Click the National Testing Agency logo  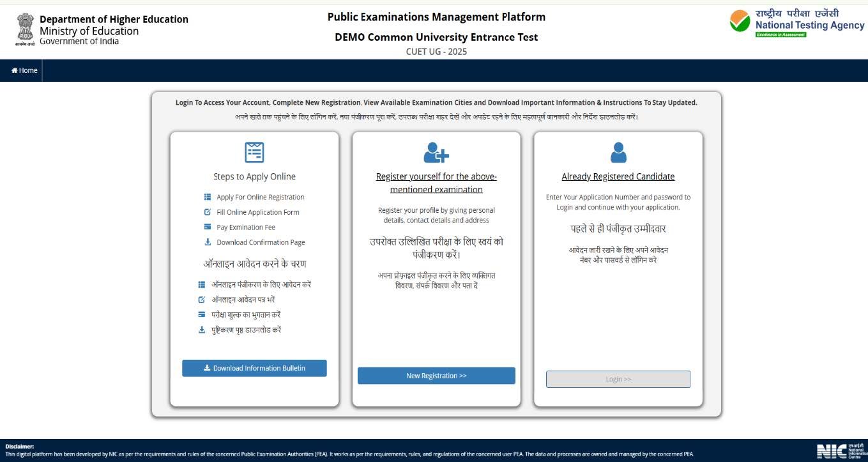click(x=797, y=22)
